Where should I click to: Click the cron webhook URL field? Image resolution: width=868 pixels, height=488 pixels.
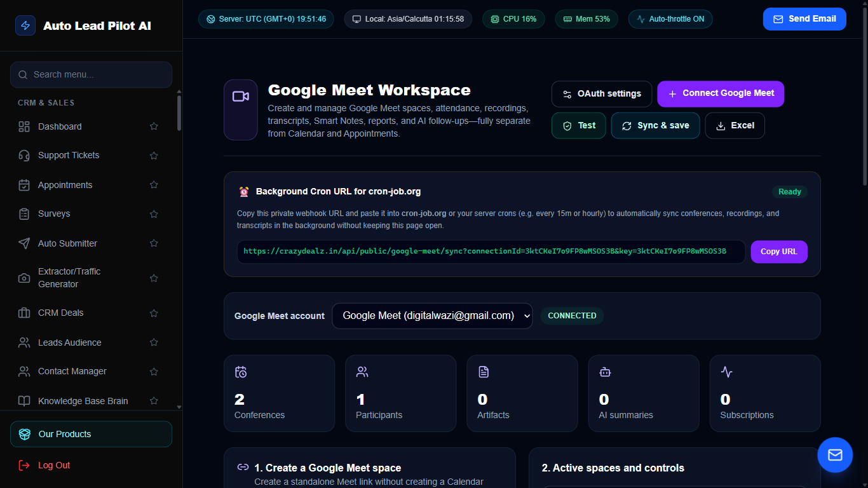click(x=491, y=252)
